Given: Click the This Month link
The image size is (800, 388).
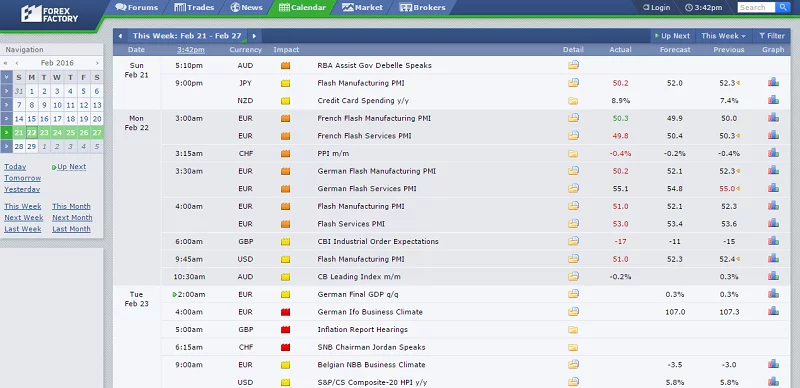Looking at the screenshot, I should click(x=71, y=206).
